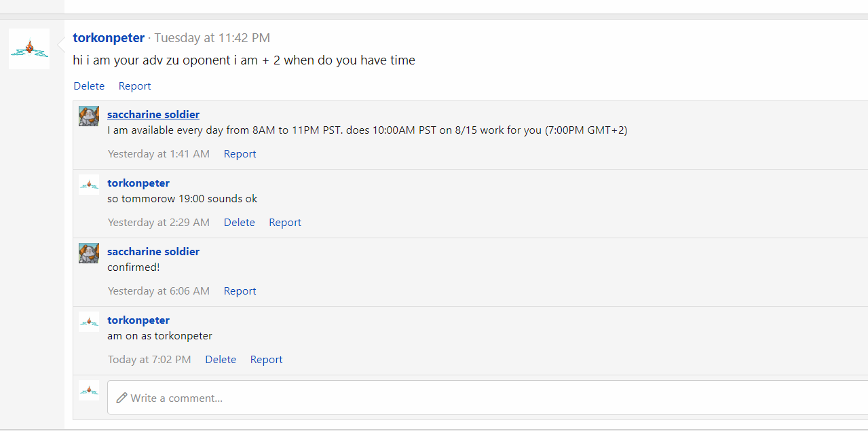Open torkonpeter profile from main post header
The width and height of the screenshot is (868, 431).
pos(109,38)
